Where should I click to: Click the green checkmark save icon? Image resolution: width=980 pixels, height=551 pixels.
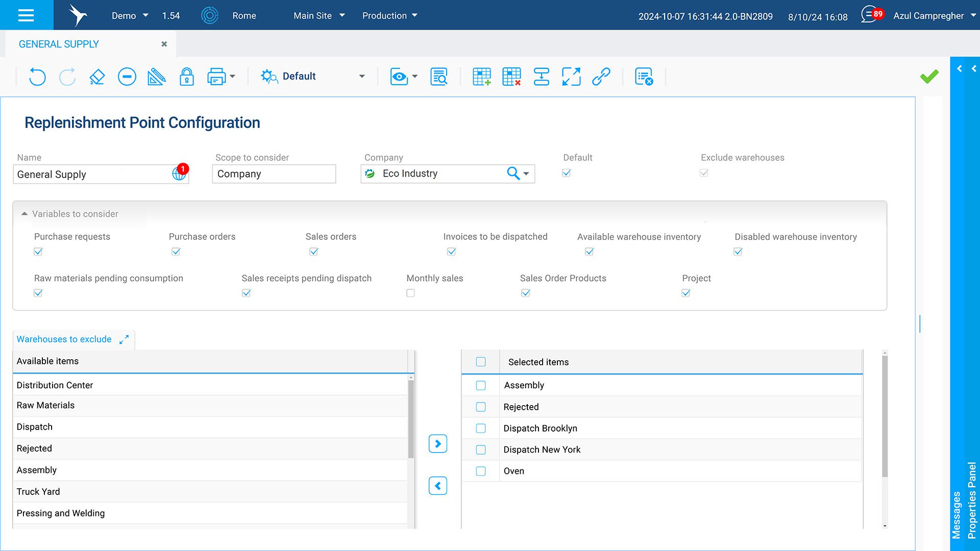929,77
